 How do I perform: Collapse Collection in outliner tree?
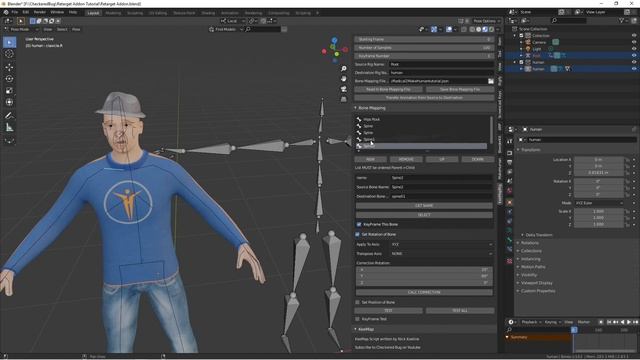(515, 36)
